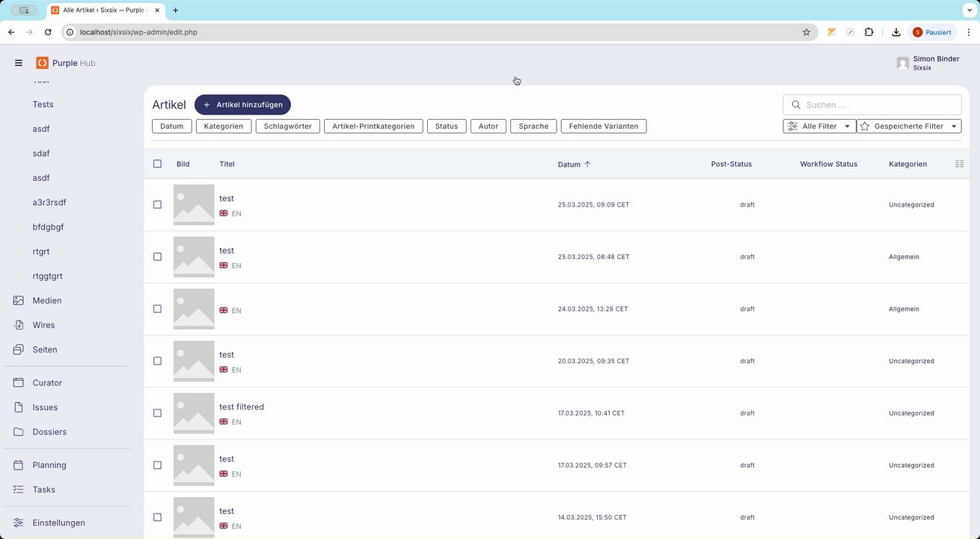980x539 pixels.
Task: Click the Artikel hinzufügen button
Action: point(242,105)
